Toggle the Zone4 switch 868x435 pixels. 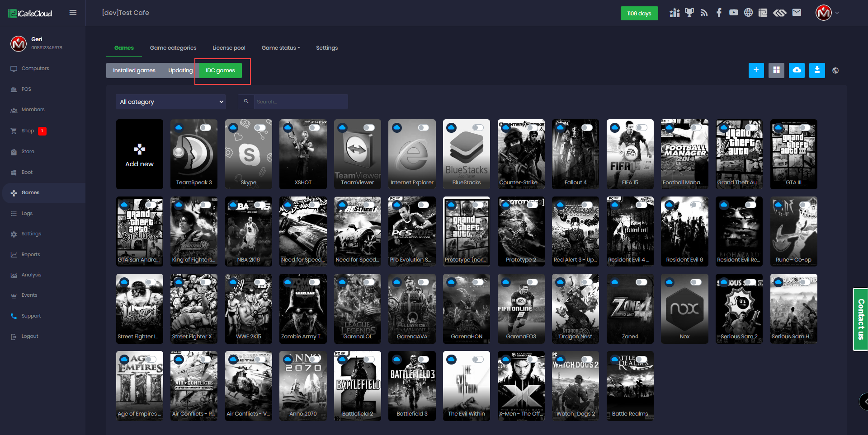click(x=642, y=282)
